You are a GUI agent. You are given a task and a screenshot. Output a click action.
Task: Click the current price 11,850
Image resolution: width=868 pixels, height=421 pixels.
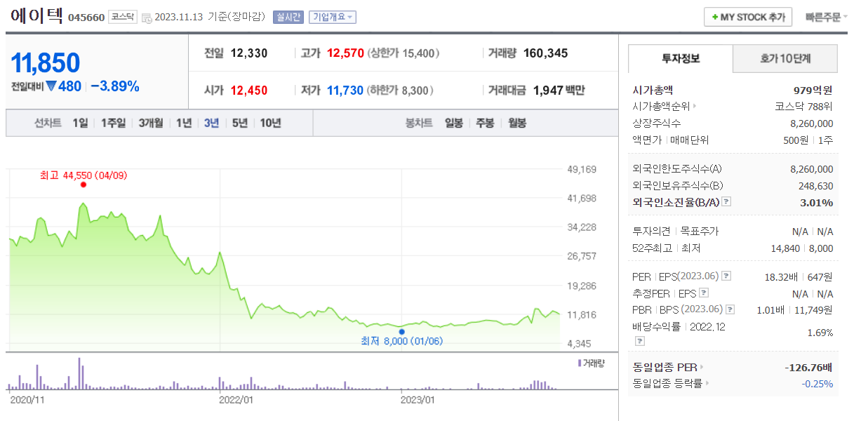pyautogui.click(x=46, y=63)
